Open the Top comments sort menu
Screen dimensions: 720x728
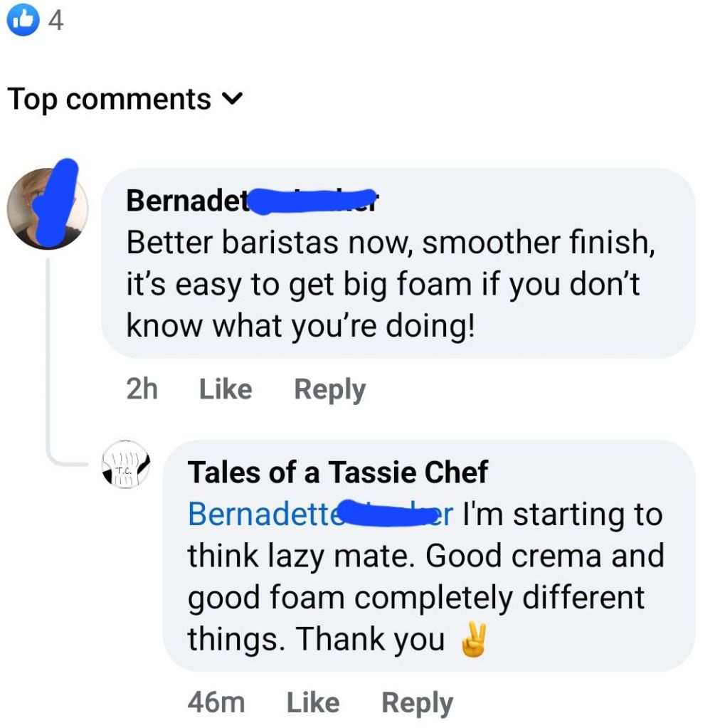110,99
